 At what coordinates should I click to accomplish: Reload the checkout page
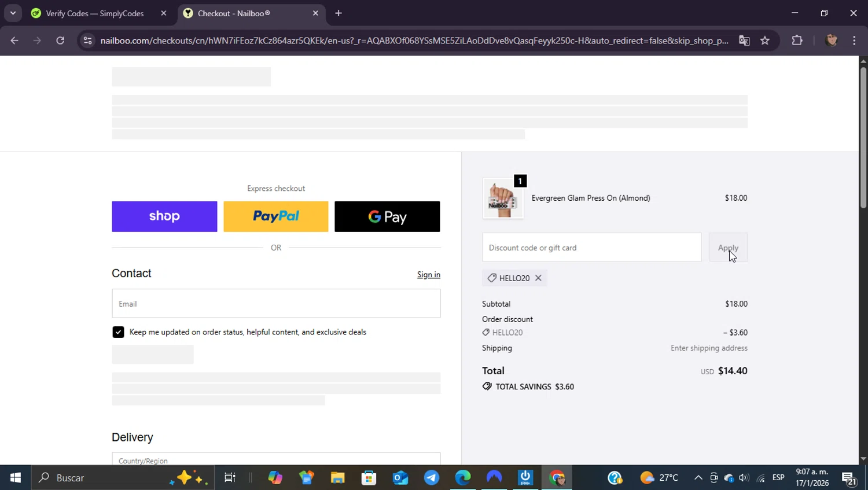[60, 40]
